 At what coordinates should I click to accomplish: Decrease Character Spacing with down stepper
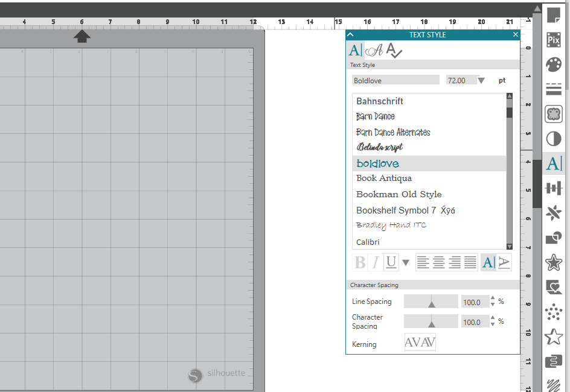coord(493,324)
